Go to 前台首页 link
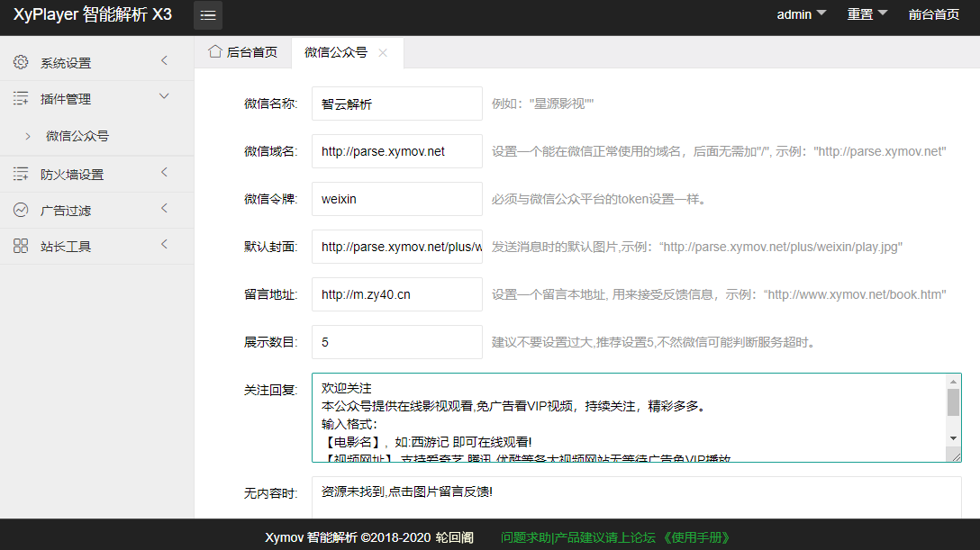This screenshot has width=980, height=550. coord(933,14)
